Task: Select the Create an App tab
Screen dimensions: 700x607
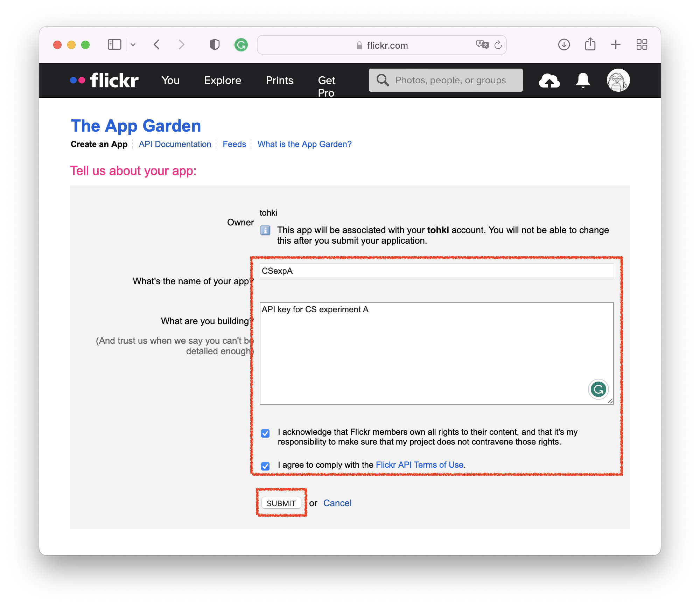Action: pos(99,144)
